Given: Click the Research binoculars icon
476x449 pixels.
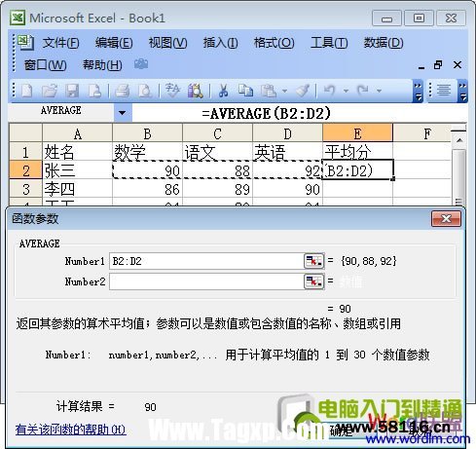Looking at the screenshot, I should point(196,91).
